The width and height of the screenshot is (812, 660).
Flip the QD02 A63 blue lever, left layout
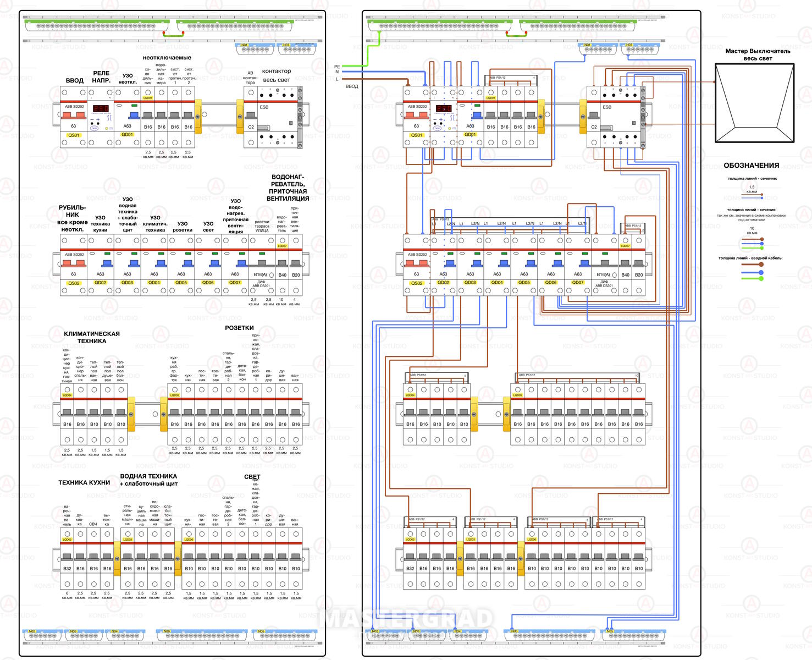pos(107,263)
